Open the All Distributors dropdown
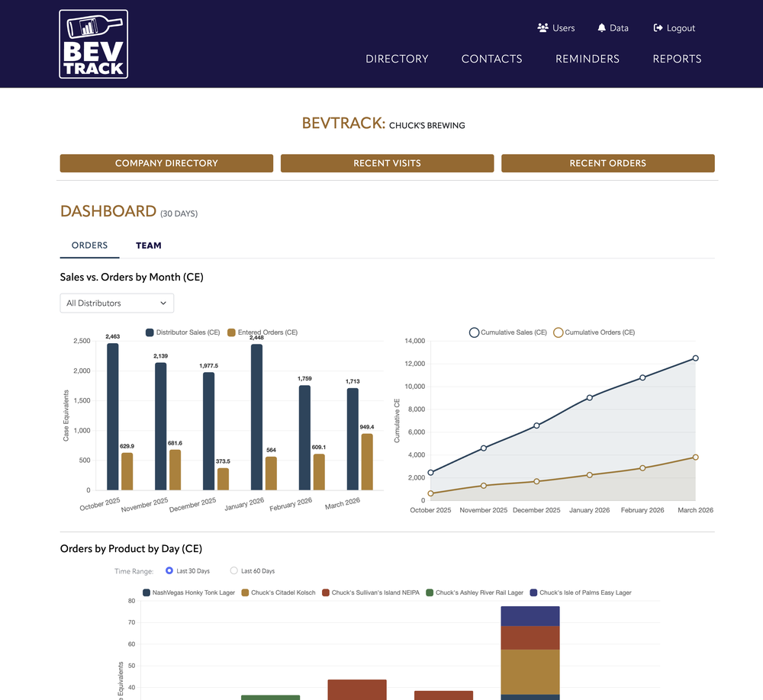 (117, 303)
